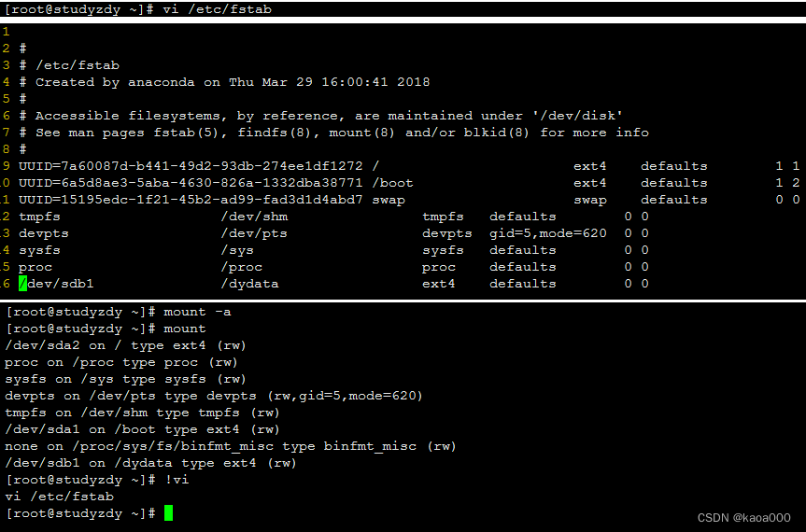Viewport: 806px width, 532px height.
Task: Click 'gid=5,mode=620' options in fstab
Action: tap(548, 233)
